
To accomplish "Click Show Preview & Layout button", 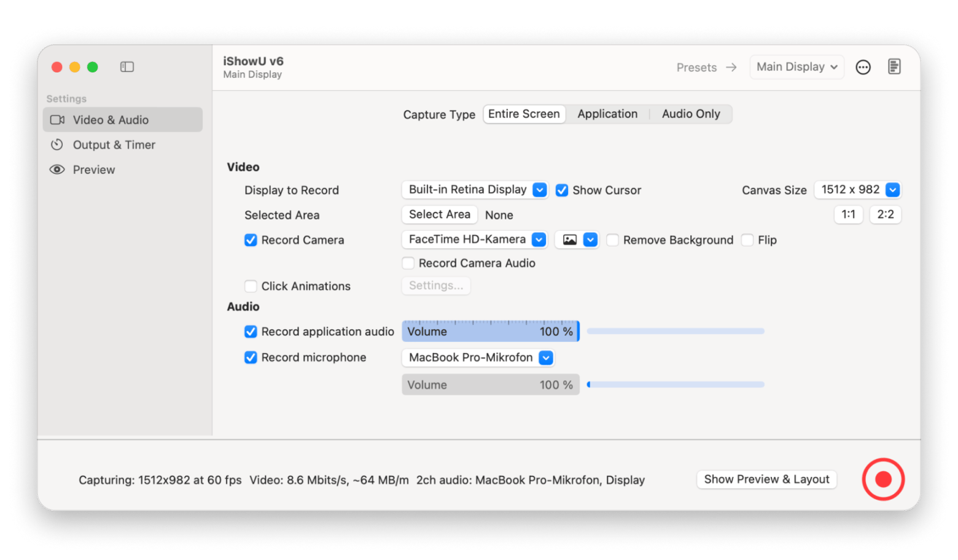I will click(766, 479).
